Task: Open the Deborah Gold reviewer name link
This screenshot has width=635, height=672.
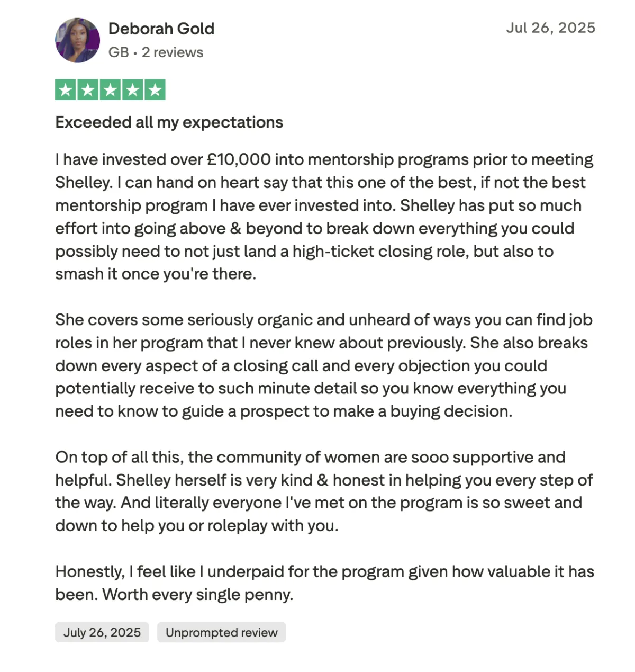Action: pyautogui.click(x=161, y=29)
